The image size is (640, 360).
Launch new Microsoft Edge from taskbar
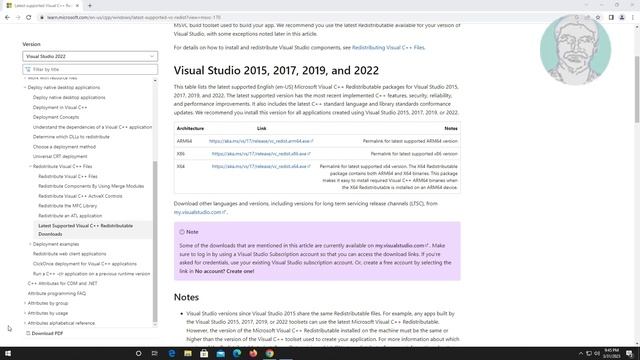point(237,353)
